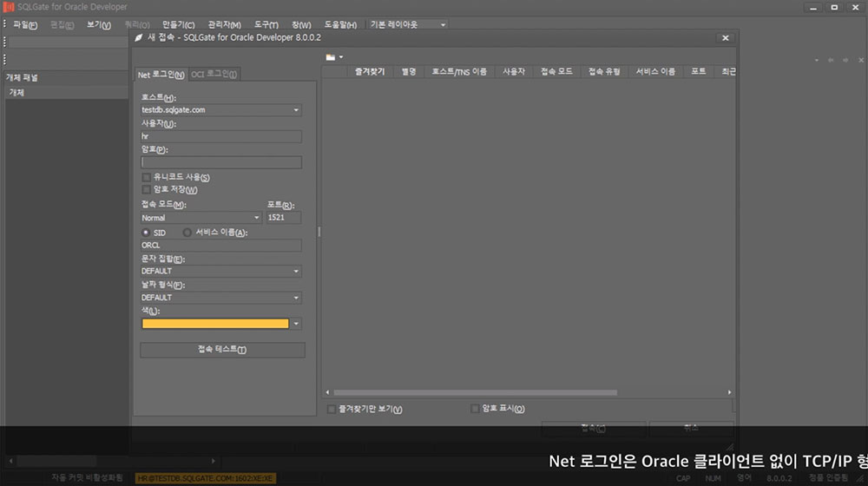The height and width of the screenshot is (486, 868).
Task: Focus the 사용자 user input field
Action: (x=220, y=136)
